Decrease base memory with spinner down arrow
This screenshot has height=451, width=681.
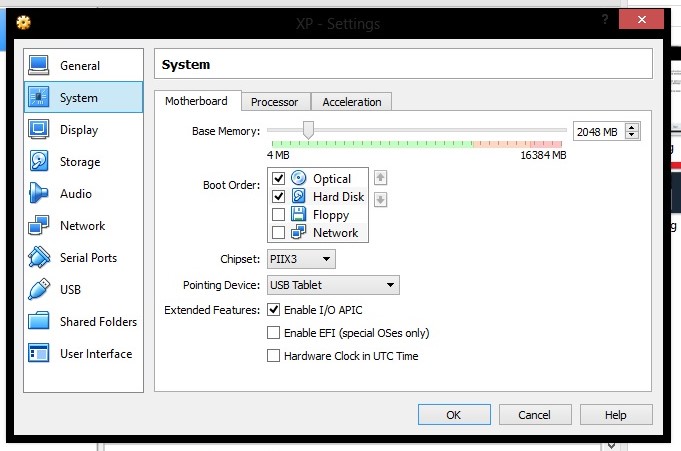632,135
